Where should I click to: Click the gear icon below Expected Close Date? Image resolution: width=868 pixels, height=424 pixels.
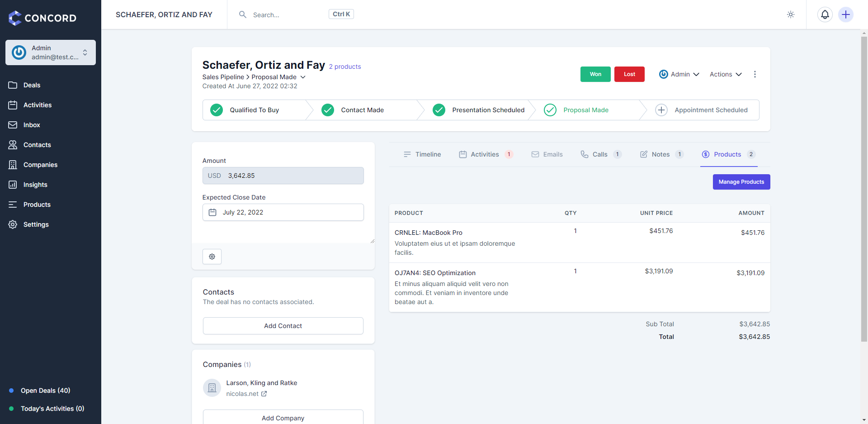click(x=212, y=257)
